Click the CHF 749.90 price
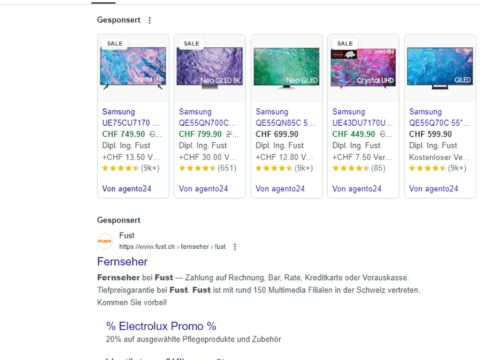This screenshot has width=480, height=360. (x=123, y=134)
